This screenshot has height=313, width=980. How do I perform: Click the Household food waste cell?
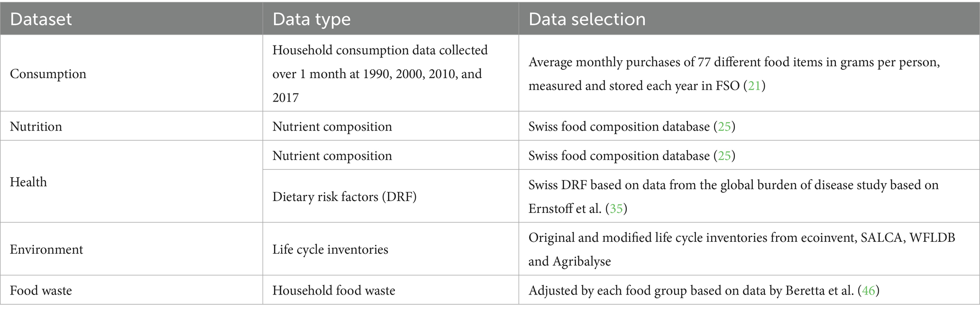coord(334,290)
